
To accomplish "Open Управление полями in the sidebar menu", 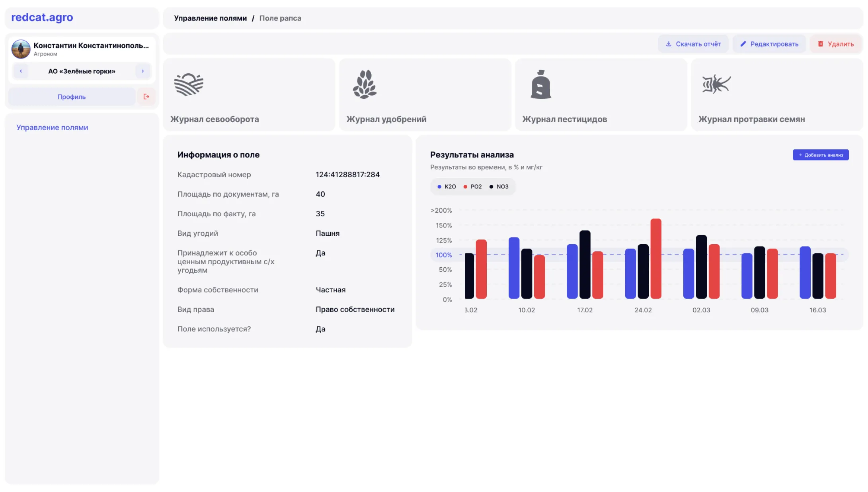I will 52,127.
